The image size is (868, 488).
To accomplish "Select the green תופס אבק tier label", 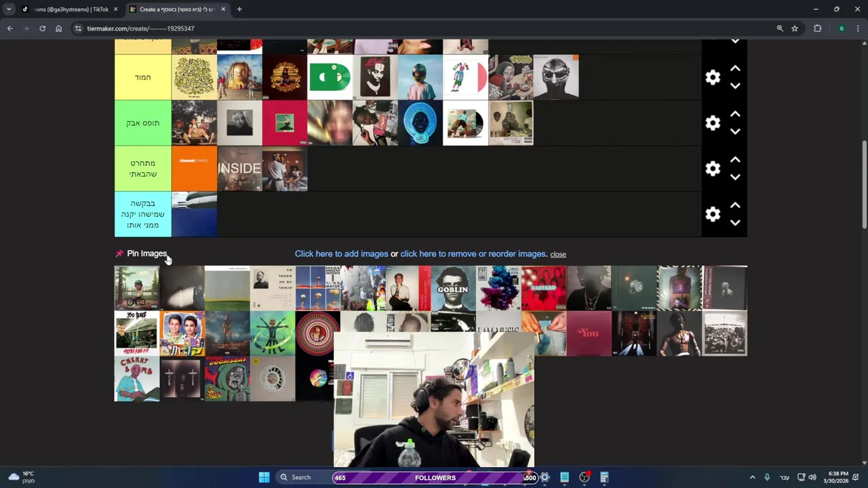I will [142, 123].
